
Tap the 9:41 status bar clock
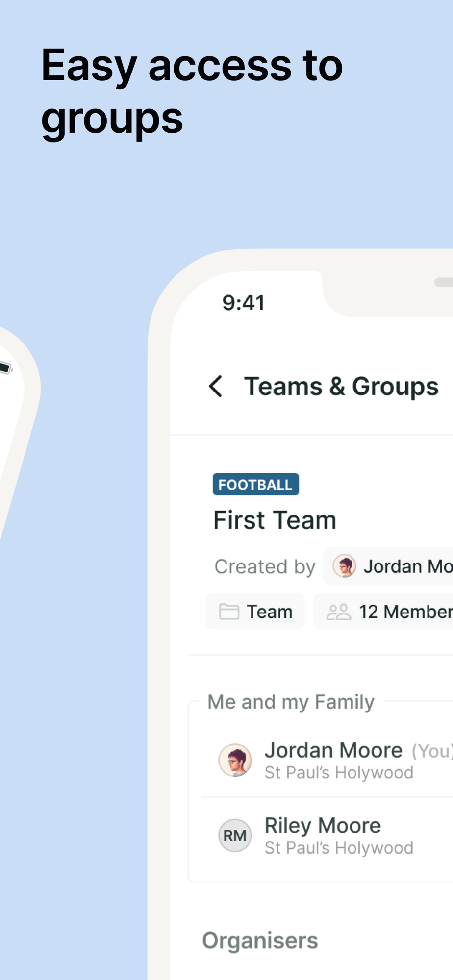coord(243,303)
